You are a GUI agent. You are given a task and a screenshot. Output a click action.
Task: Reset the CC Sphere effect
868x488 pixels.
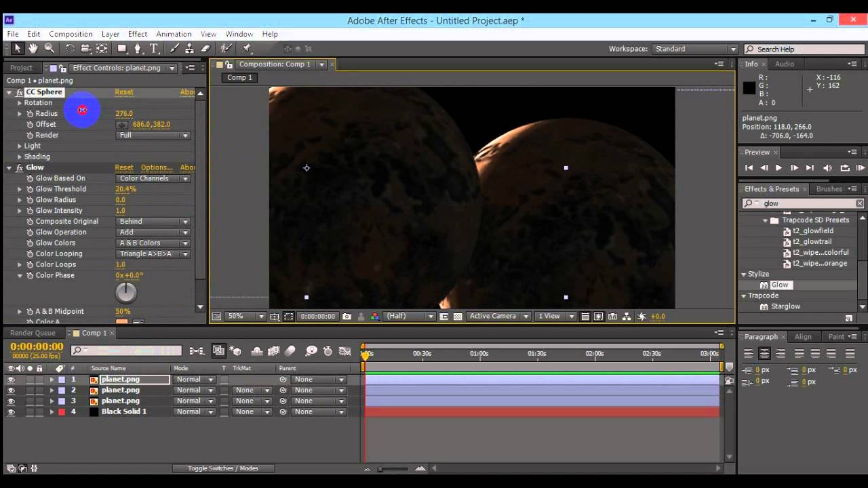[x=124, y=92]
